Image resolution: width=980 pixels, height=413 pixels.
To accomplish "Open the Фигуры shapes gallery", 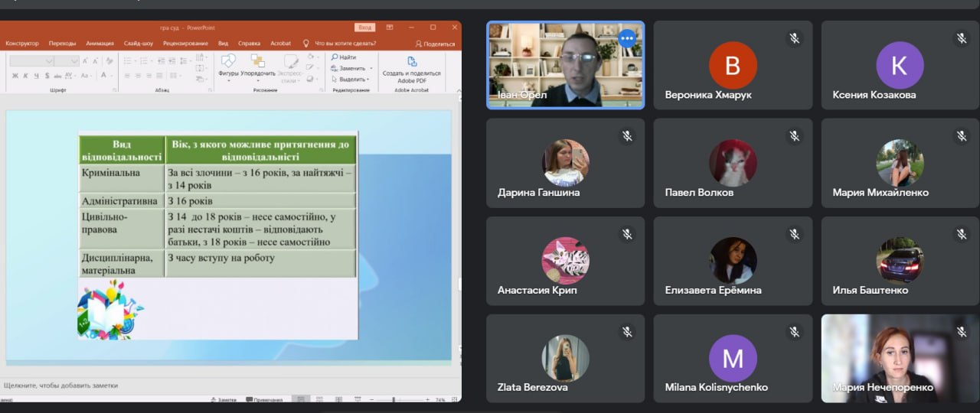I will pyautogui.click(x=228, y=63).
